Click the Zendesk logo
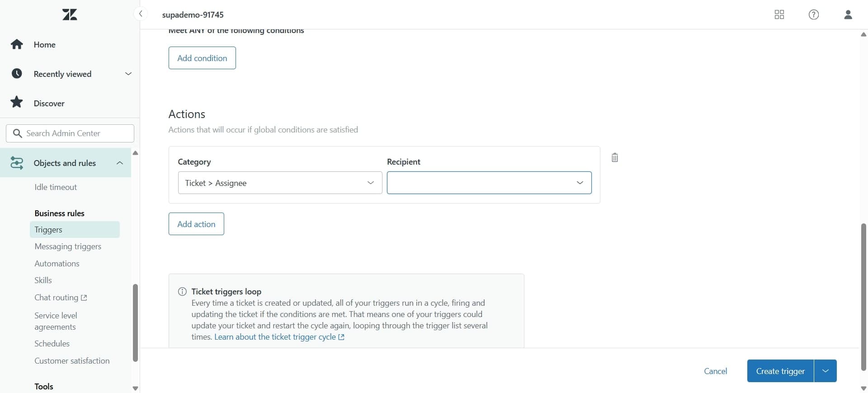 pos(70,14)
